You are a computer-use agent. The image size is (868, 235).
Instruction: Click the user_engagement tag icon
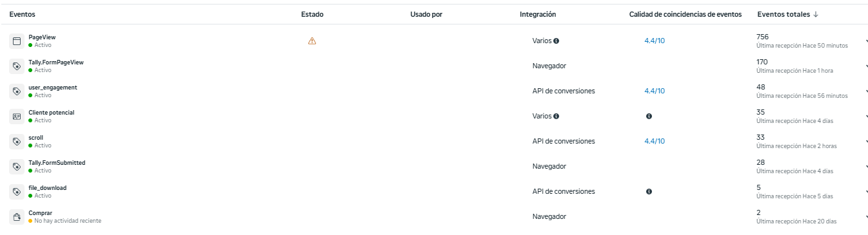[17, 91]
